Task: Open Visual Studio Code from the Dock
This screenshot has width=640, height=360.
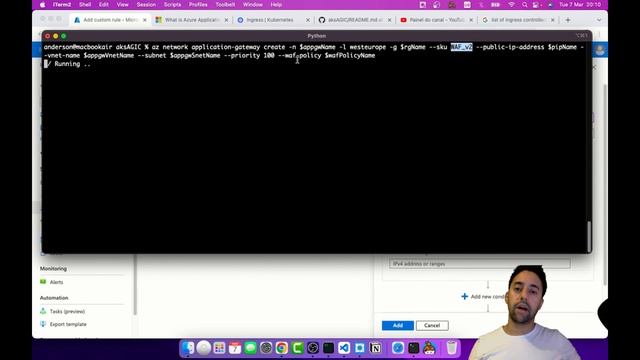Action: click(x=344, y=348)
